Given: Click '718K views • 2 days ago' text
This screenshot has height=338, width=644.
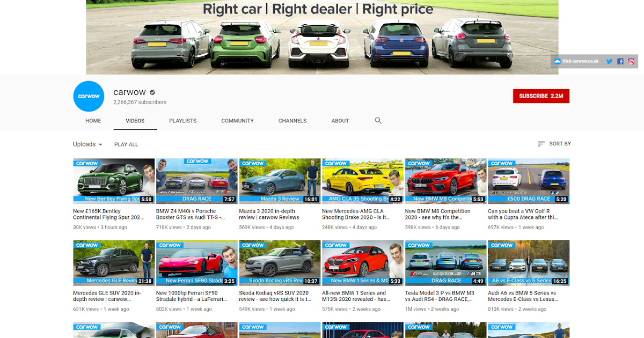Looking at the screenshot, I should click(x=183, y=227).
